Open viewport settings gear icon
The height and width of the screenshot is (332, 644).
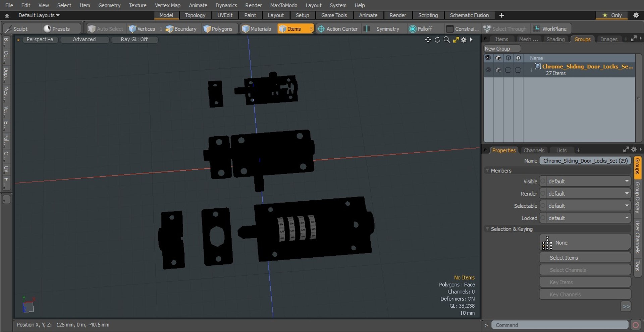pyautogui.click(x=464, y=40)
